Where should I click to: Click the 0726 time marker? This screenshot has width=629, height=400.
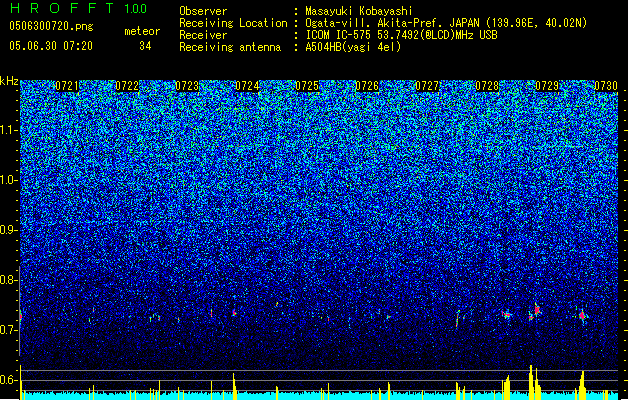click(367, 86)
